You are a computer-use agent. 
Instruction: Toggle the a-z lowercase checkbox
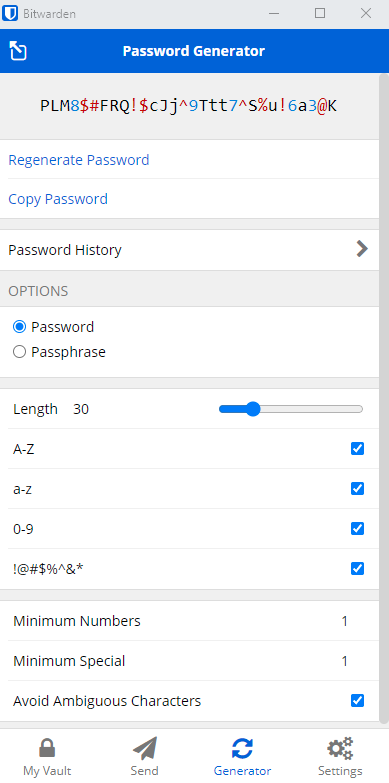pos(358,488)
